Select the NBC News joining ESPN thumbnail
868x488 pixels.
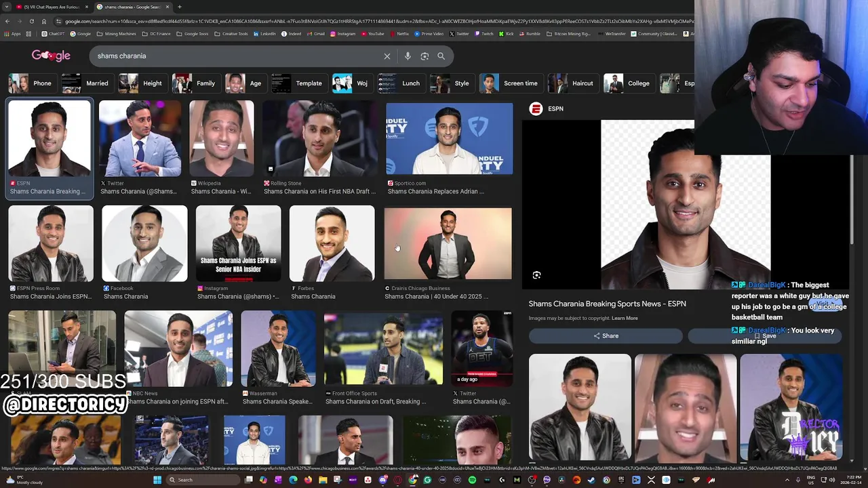(x=178, y=348)
